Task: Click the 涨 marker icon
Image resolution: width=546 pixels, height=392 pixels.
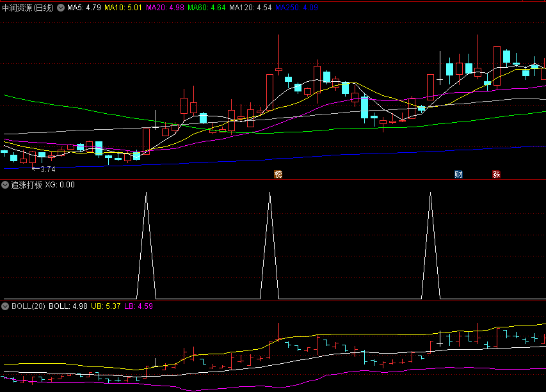Action: point(496,175)
